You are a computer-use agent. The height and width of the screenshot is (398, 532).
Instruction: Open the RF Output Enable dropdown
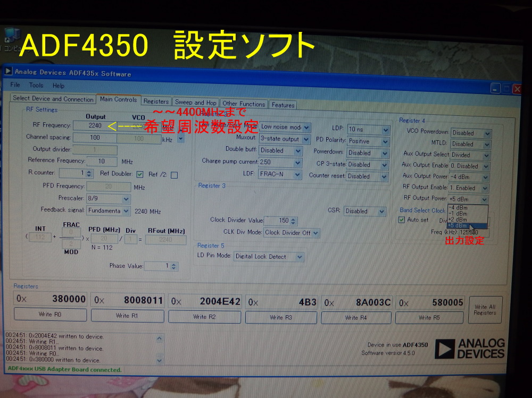coord(485,188)
